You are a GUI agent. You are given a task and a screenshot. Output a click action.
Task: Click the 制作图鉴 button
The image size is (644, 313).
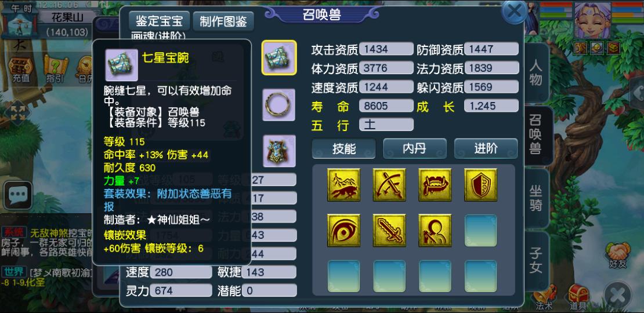(223, 22)
